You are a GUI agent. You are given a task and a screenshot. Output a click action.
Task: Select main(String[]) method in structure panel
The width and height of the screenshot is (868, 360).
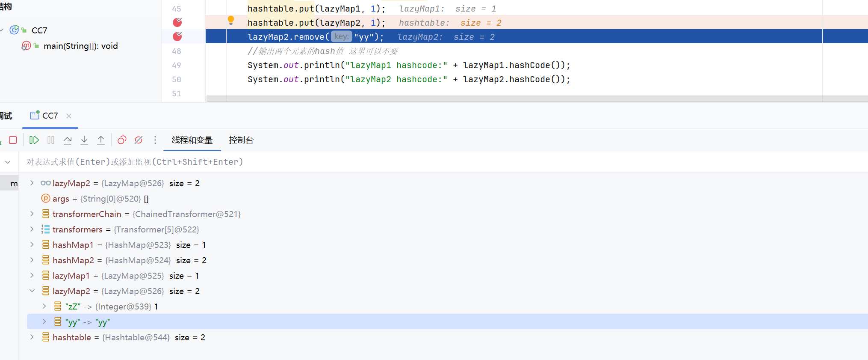pos(80,46)
